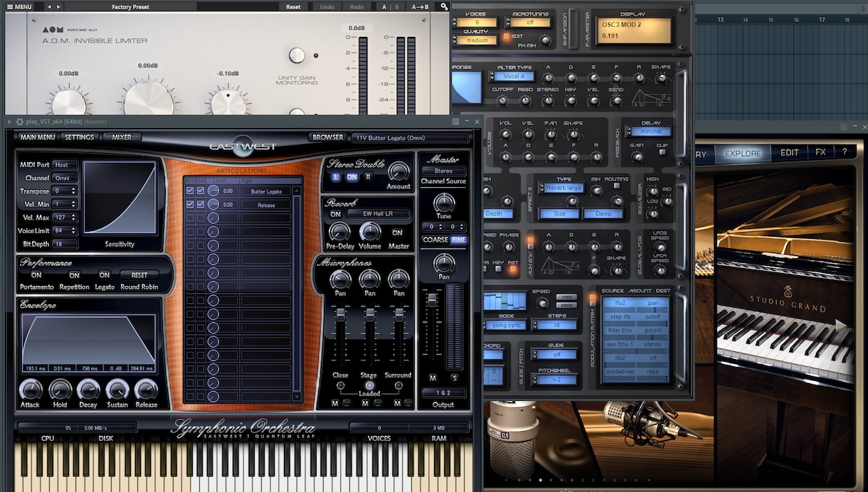Click the Butter Legato level knob
Screen dimensions: 868x492
pos(213,191)
